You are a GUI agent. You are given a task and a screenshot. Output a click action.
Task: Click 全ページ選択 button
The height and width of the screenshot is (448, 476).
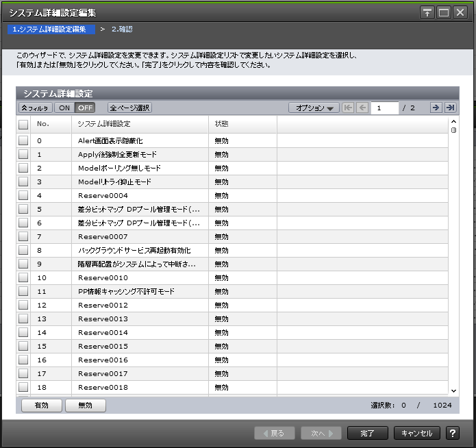pos(129,108)
